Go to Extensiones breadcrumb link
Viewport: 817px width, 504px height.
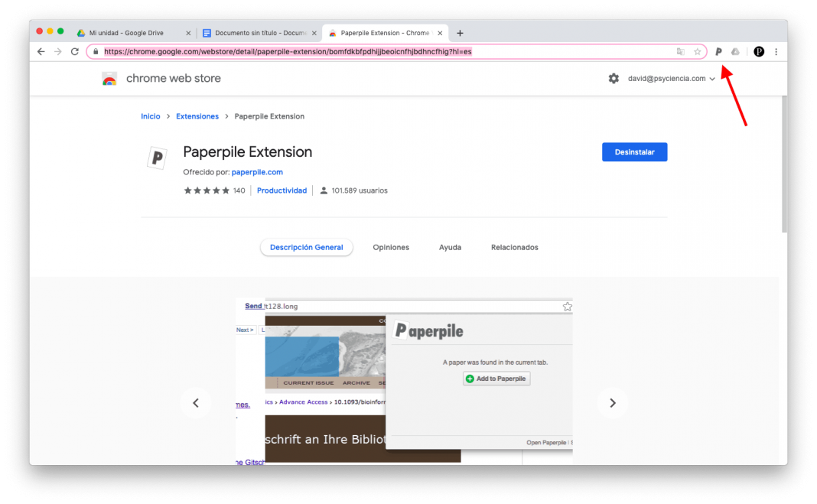[197, 116]
